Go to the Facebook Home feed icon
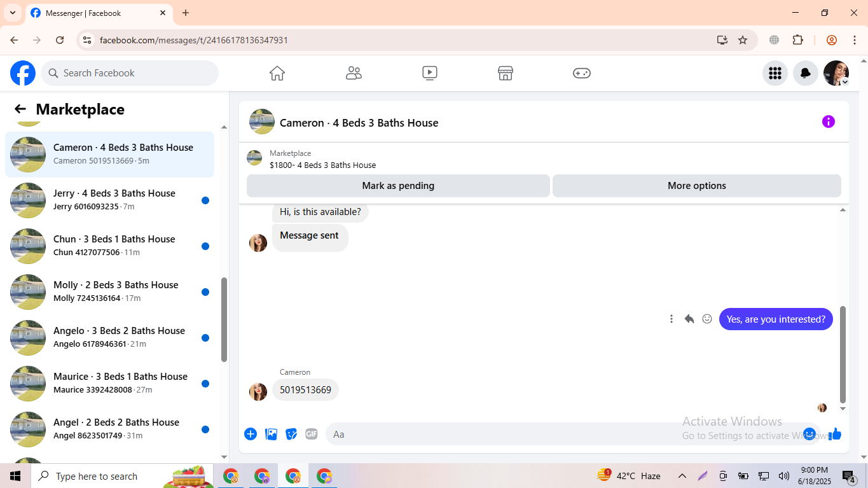The height and width of the screenshot is (488, 868). 277,73
